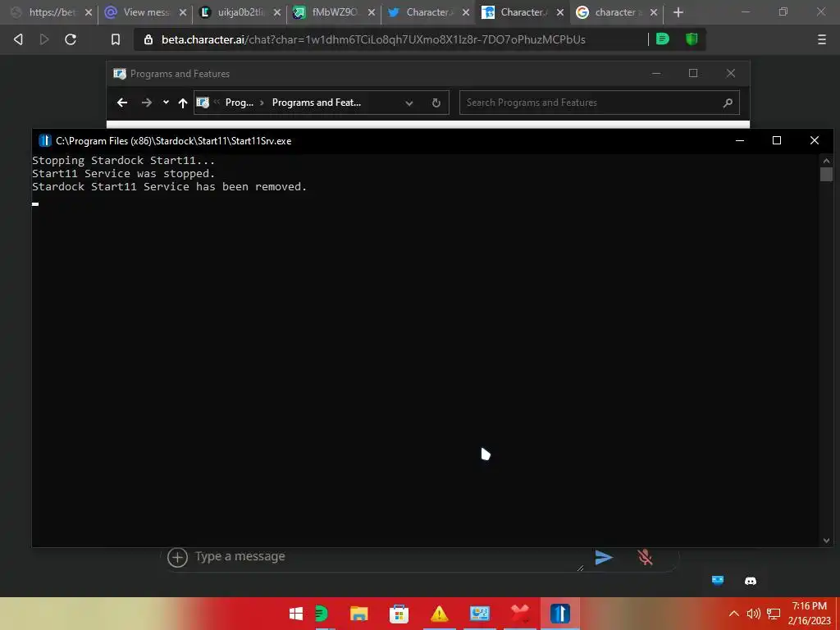Toggle the muted microphone icon

[645, 557]
